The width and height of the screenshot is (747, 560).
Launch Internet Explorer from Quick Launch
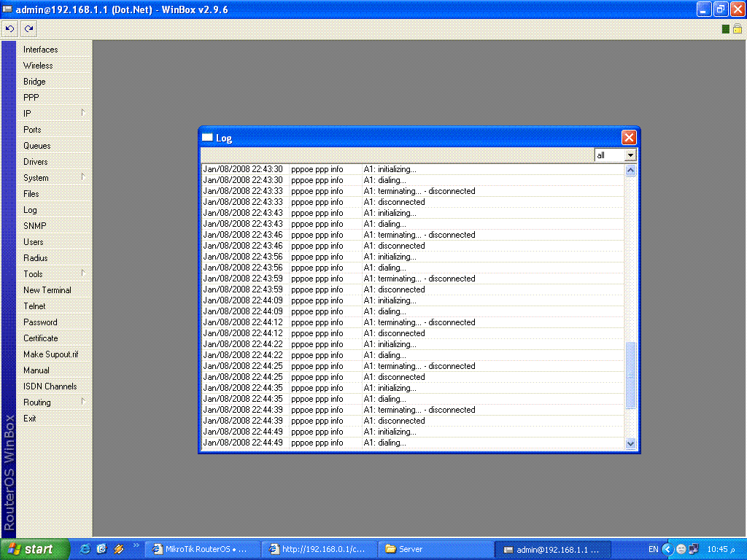coord(85,549)
